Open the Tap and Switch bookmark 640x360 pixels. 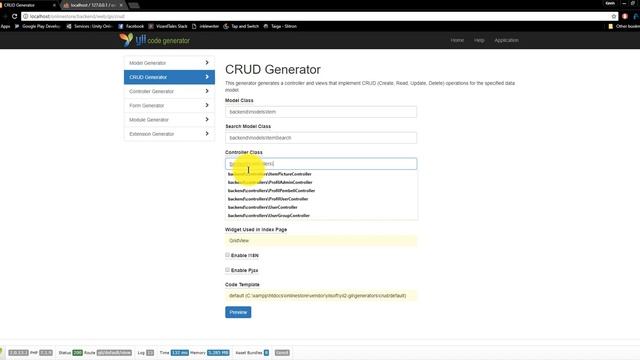coord(241,26)
